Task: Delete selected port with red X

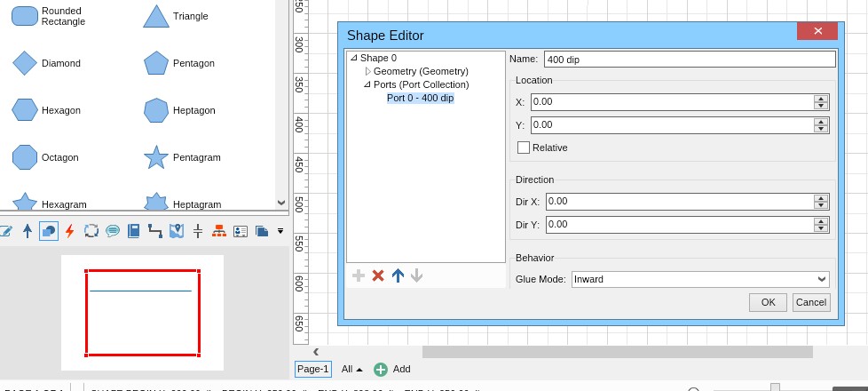Action: [378, 275]
